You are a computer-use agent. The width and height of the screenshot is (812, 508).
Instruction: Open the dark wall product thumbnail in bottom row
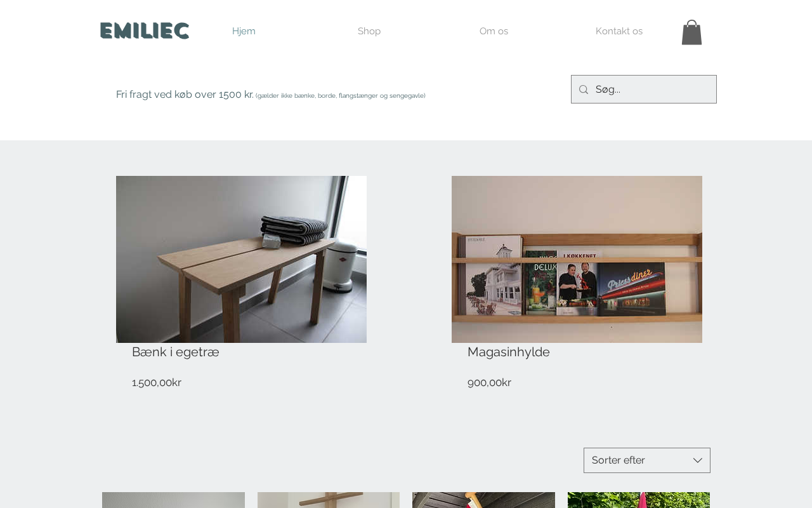[x=483, y=500]
